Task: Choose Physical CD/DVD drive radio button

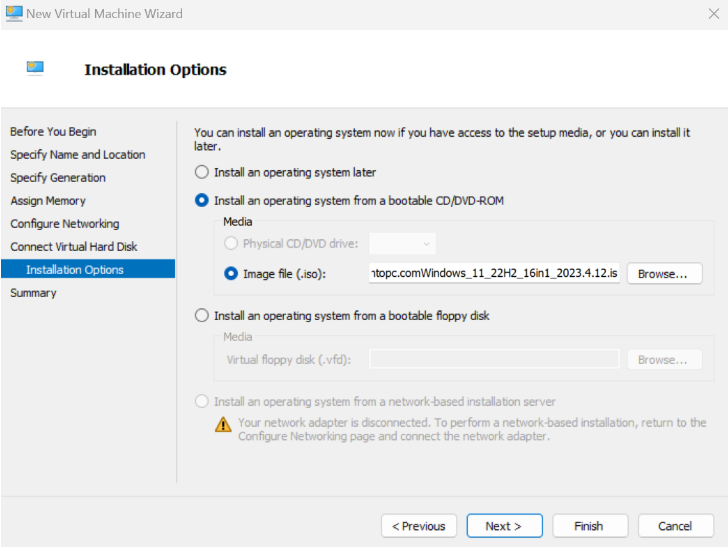Action: (231, 243)
